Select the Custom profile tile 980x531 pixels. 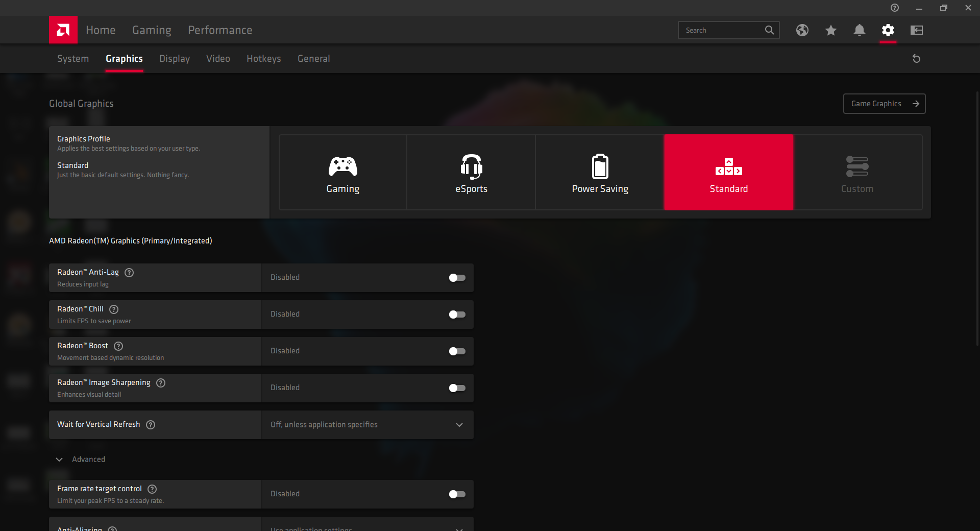tap(857, 173)
